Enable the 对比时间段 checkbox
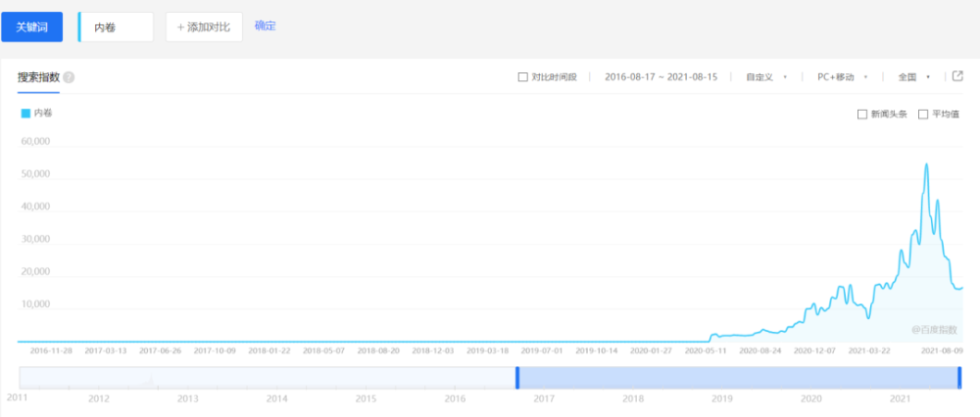980x417 pixels. click(523, 76)
